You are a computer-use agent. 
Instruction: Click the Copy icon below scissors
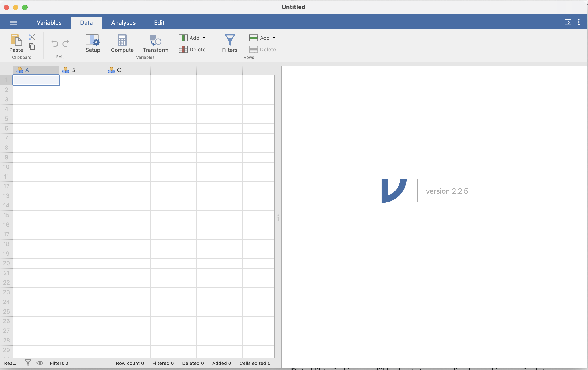point(32,46)
